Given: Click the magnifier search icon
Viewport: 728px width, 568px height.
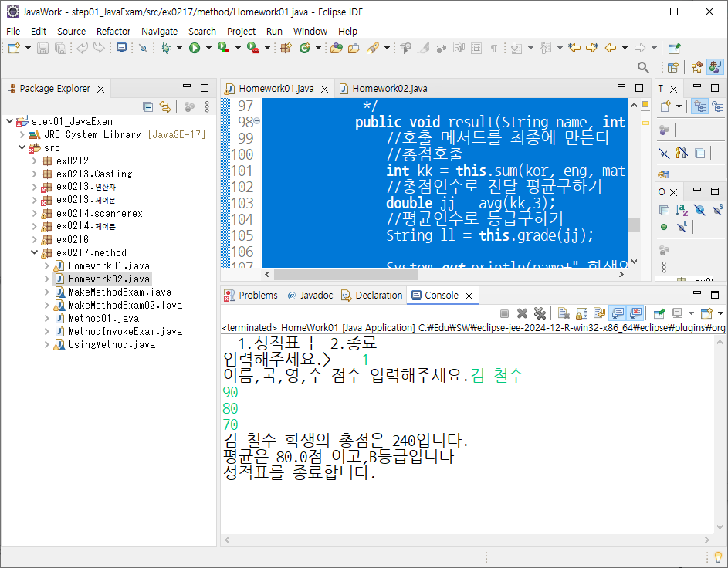Looking at the screenshot, I should pyautogui.click(x=643, y=67).
